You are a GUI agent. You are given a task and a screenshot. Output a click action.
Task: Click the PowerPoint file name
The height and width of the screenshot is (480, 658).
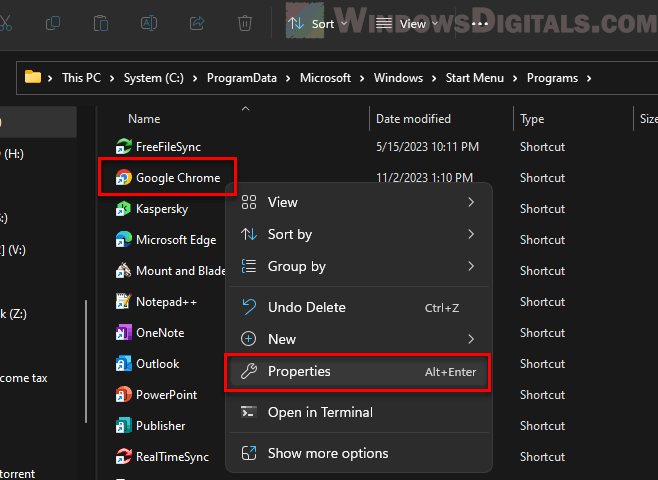click(167, 395)
